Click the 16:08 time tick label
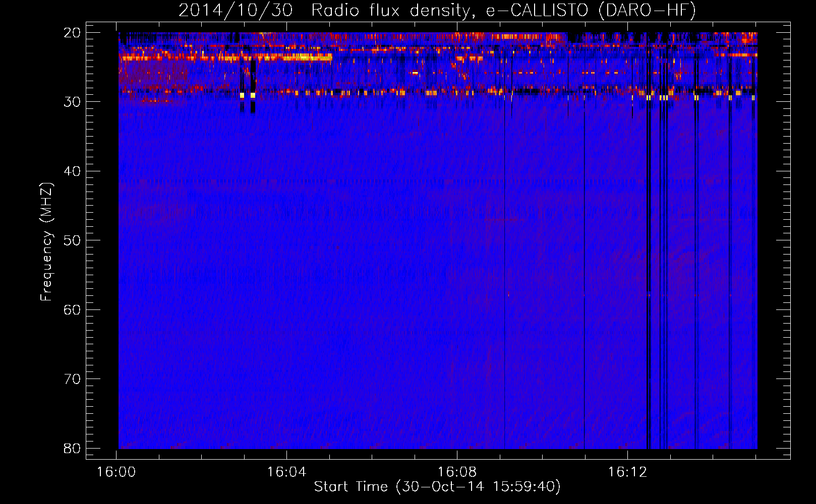 (457, 472)
